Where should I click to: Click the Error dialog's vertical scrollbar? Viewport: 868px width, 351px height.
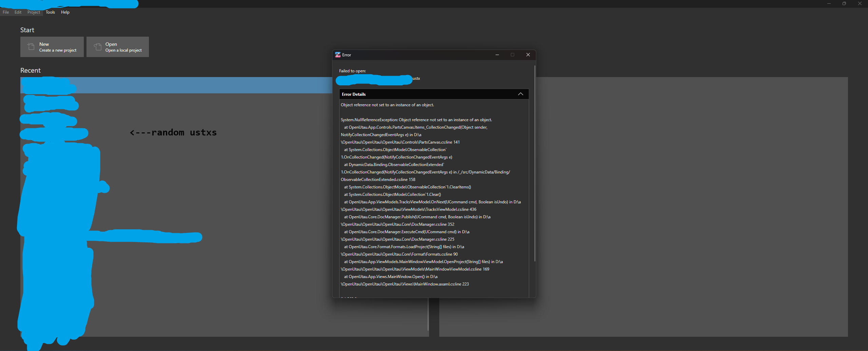[535, 163]
